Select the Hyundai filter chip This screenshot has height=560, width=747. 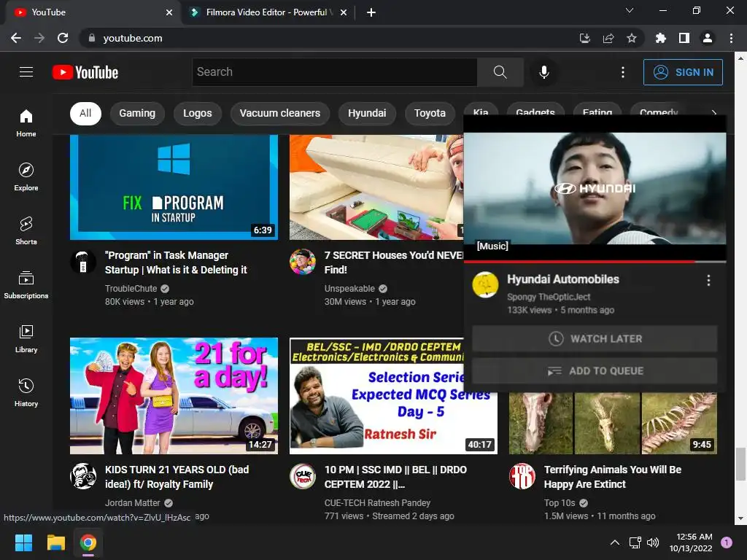coord(367,113)
